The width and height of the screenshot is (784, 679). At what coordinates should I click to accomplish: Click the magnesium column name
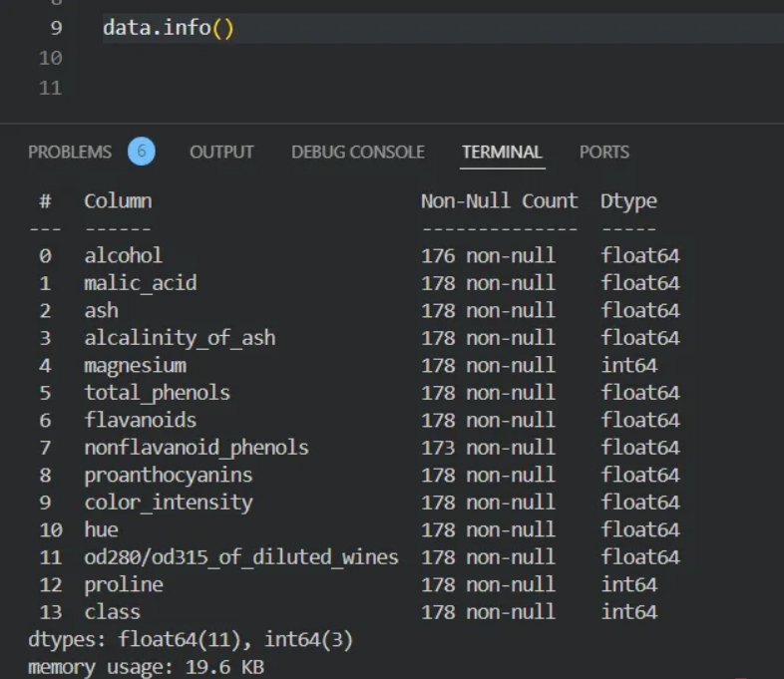click(136, 366)
